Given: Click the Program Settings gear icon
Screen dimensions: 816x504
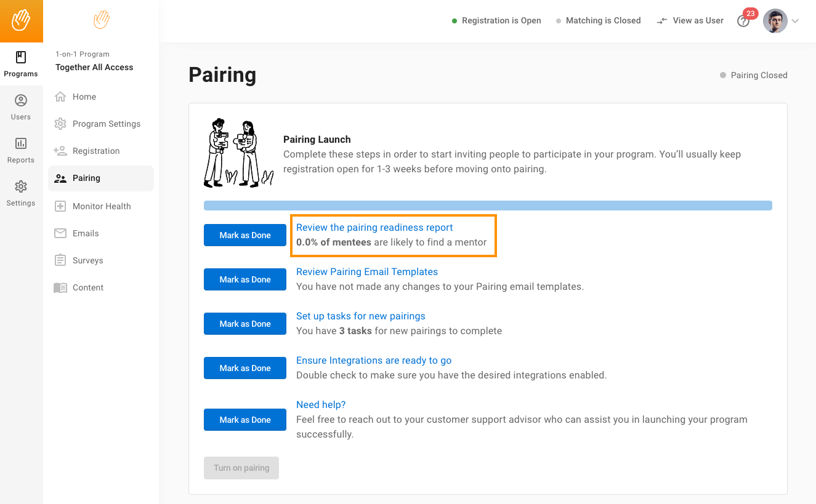Looking at the screenshot, I should (60, 124).
